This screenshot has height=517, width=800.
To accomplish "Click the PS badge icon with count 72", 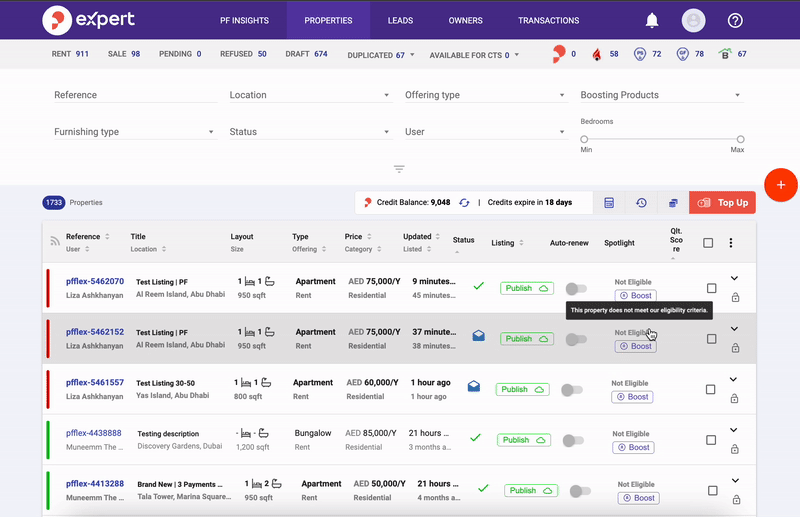I will [639, 54].
